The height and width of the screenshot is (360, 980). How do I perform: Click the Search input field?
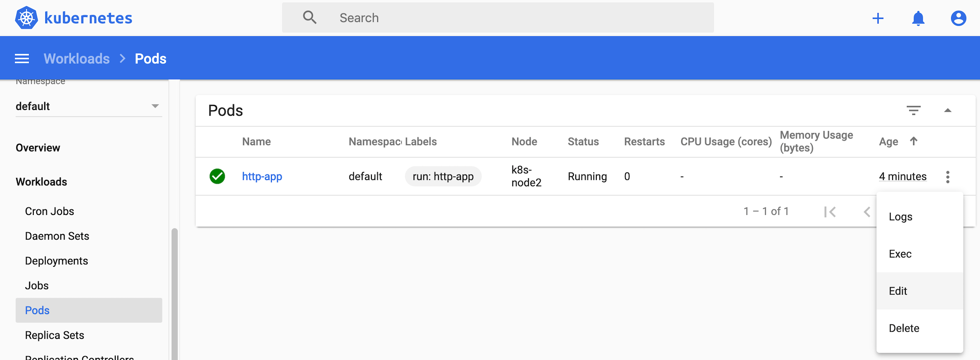(x=506, y=18)
